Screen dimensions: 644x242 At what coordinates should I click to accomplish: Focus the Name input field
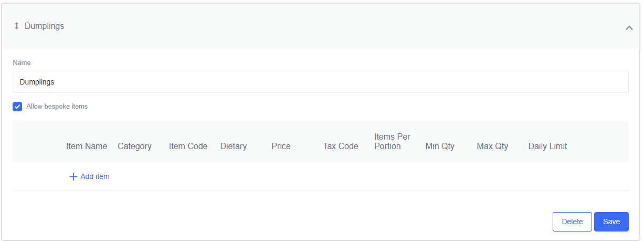[320, 82]
